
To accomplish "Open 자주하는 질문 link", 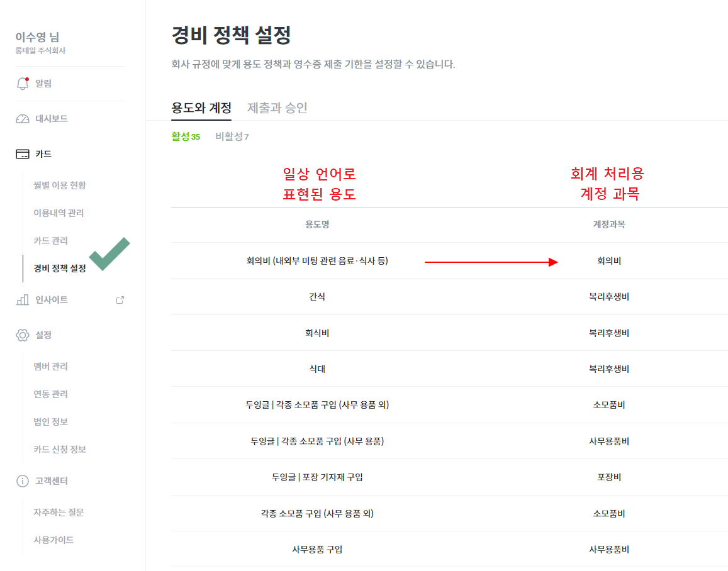I will pos(59,513).
